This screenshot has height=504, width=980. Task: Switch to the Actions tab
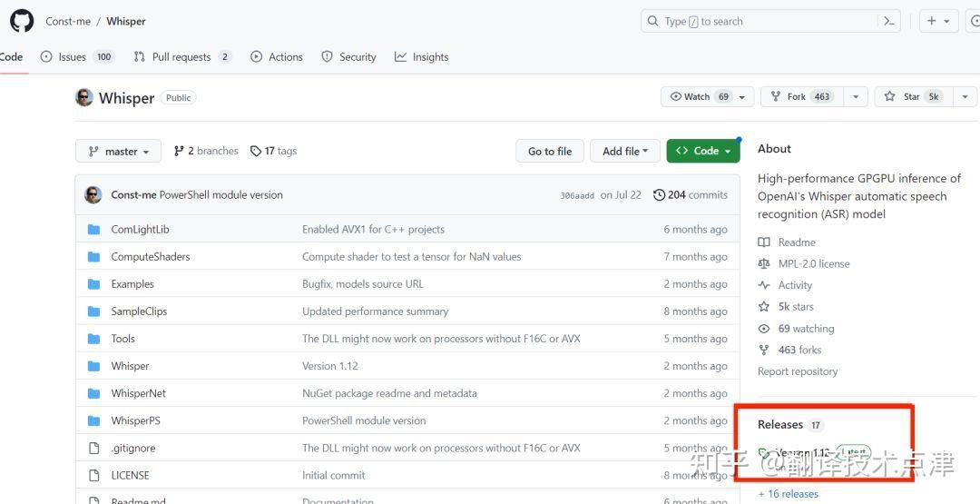pyautogui.click(x=277, y=57)
